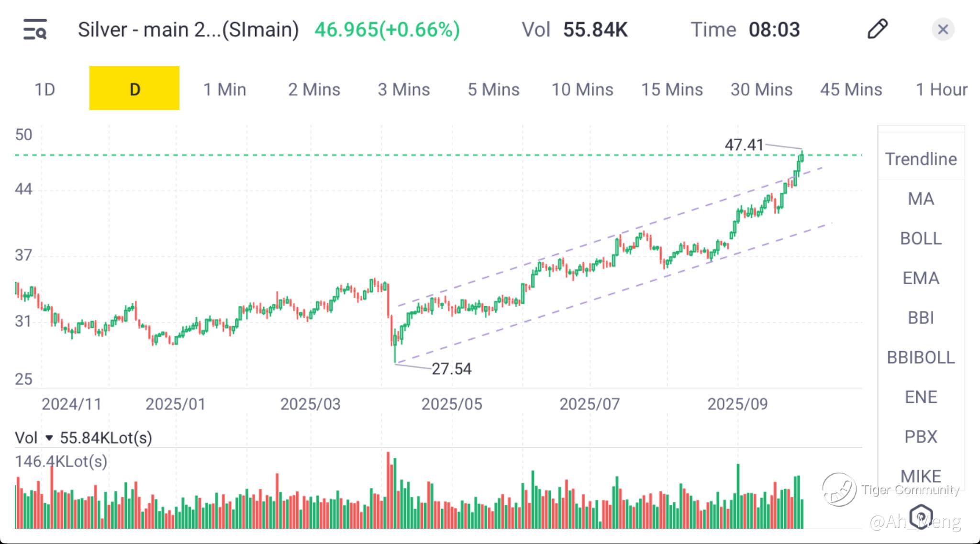Toggle the BOLL indicator

[921, 238]
